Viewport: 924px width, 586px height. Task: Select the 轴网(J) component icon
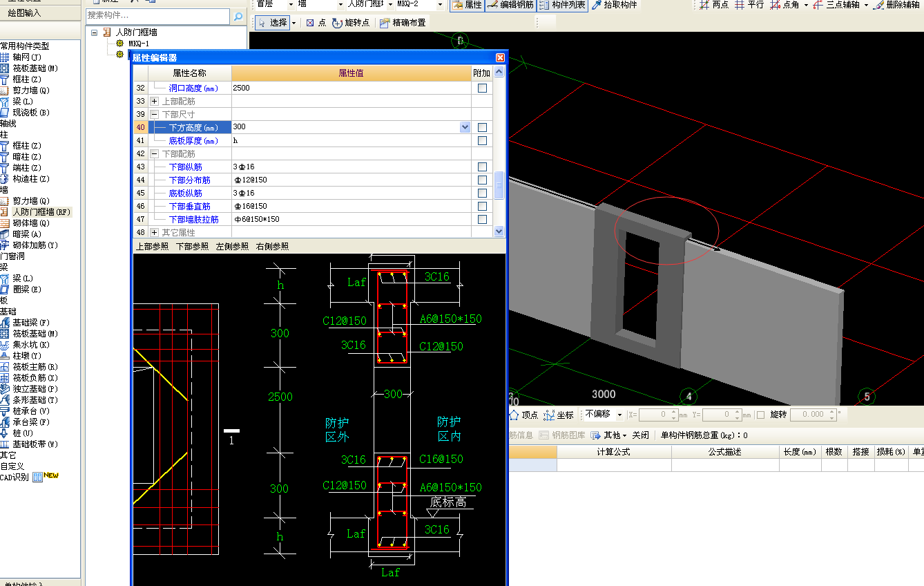[5, 57]
